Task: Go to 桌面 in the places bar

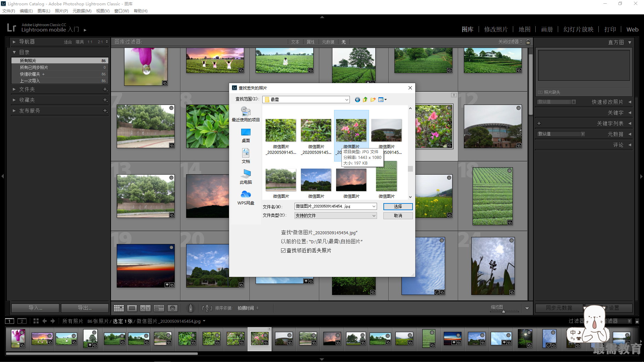Action: pos(246,135)
